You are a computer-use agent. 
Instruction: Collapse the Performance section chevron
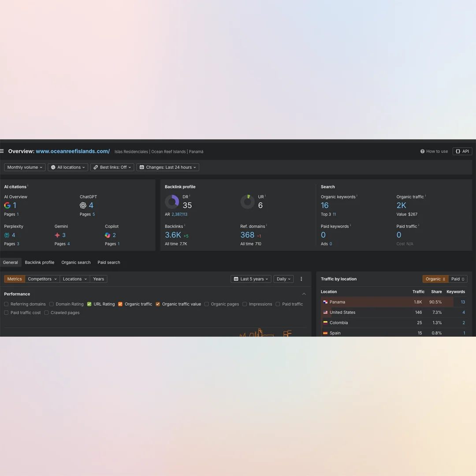304,294
